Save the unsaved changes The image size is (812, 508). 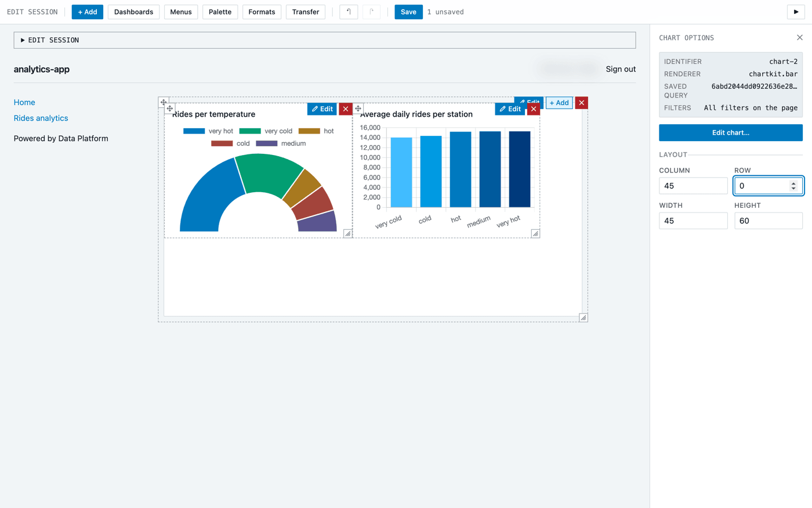408,12
